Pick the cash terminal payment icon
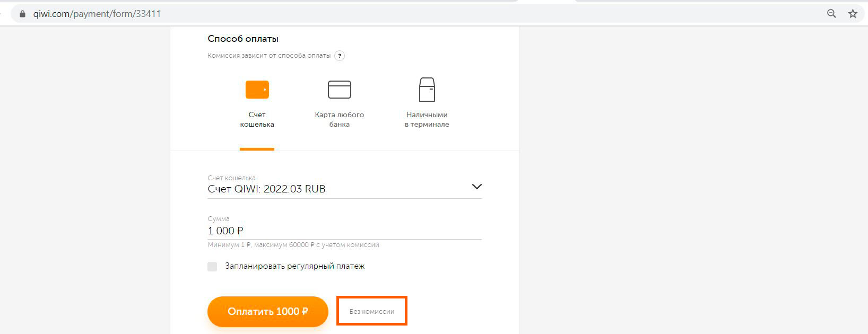Screen dimensions: 868x334 click(x=427, y=90)
